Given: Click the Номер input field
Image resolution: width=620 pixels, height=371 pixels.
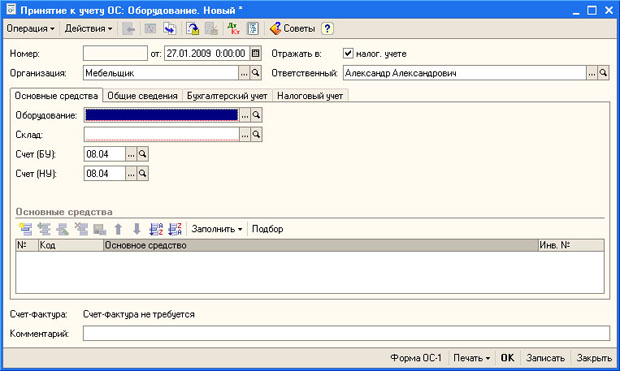Looking at the screenshot, I should tap(115, 53).
